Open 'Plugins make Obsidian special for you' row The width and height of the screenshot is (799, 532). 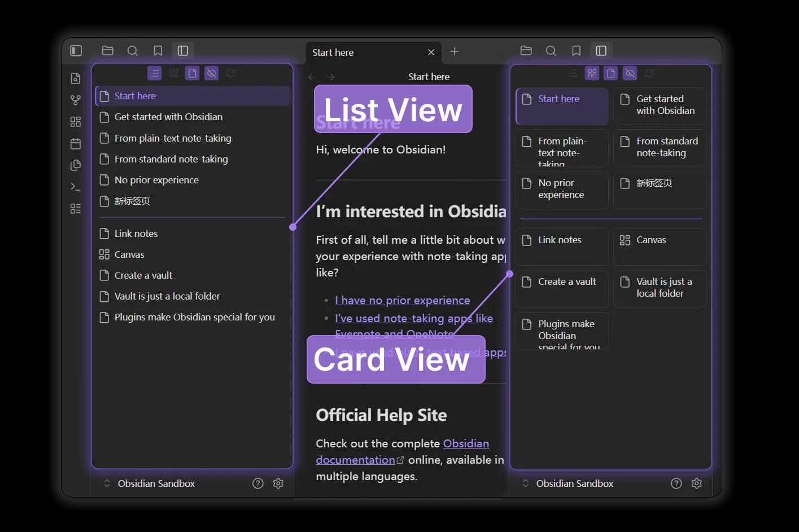193,317
